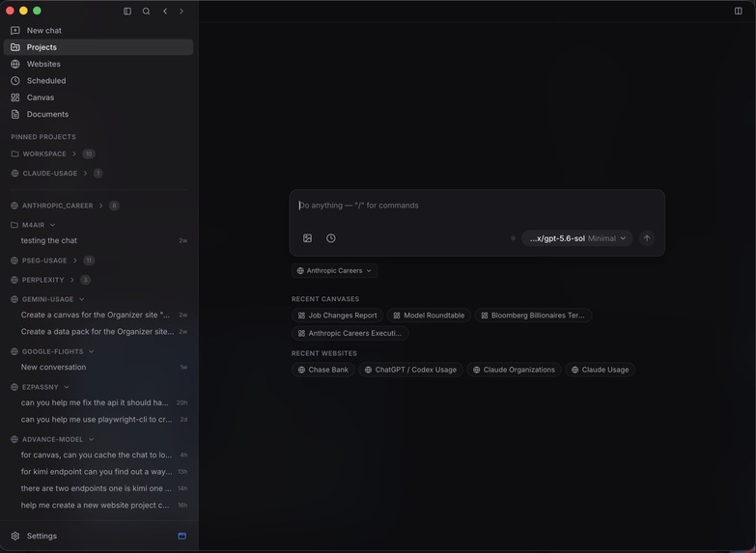Open 'New conversation' under GOOGLE-FLIGHTS

(98, 368)
